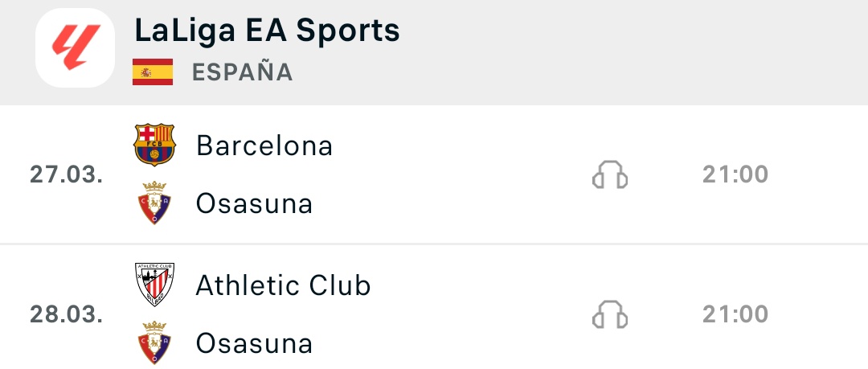This screenshot has width=868, height=369.
Task: Open the ESPAÑA country link
Action: 243,72
